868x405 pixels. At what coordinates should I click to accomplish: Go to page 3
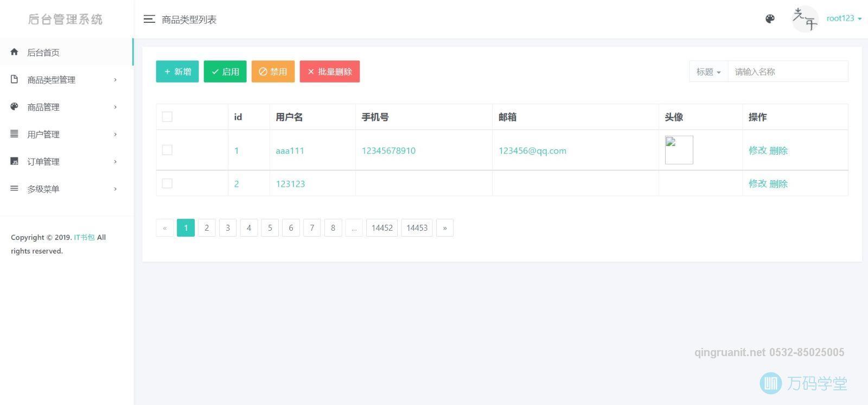tap(228, 228)
